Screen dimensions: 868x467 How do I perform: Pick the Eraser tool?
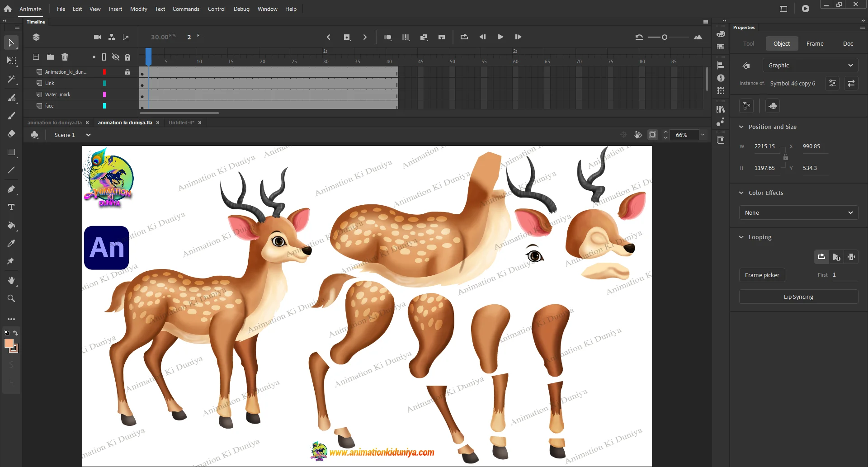(x=11, y=134)
